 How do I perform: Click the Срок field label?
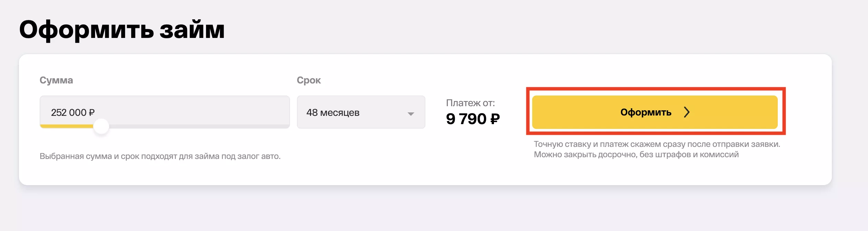309,80
